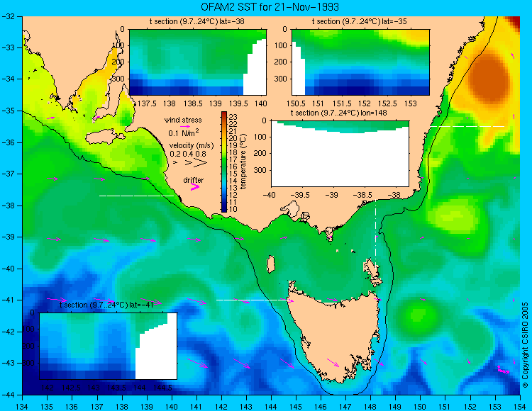The width and height of the screenshot is (532, 411).
Task: Click the white dashed section line at latitude -35
Action: [x=467, y=126]
